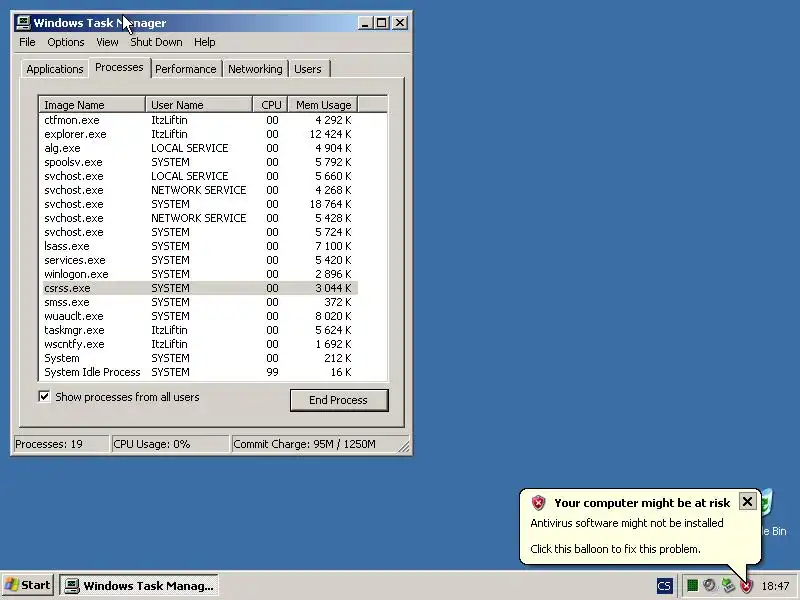Switch to the Applications tab
The width and height of the screenshot is (800, 600).
(x=55, y=69)
